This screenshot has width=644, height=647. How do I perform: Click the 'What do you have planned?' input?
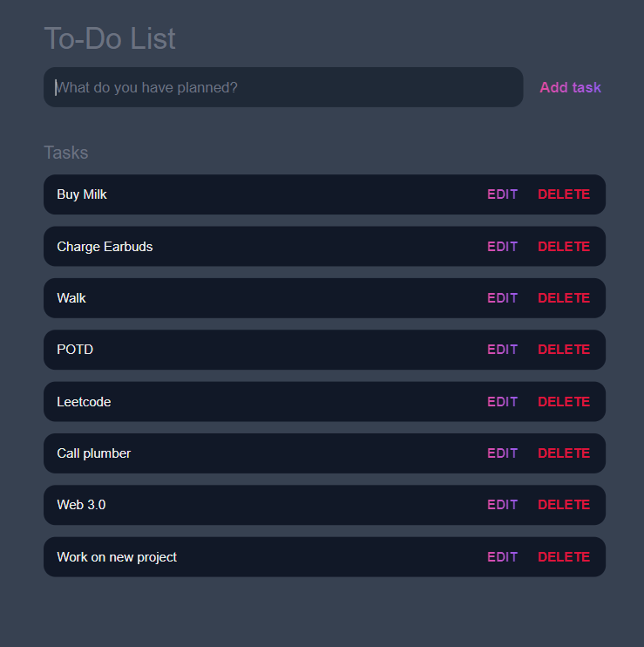283,87
